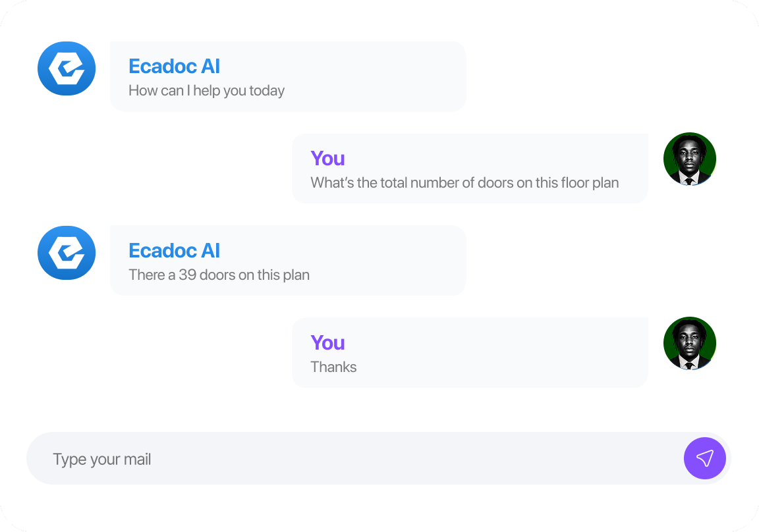This screenshot has height=532, width=759.
Task: Select the "Thanks" message text
Action: coord(333,367)
